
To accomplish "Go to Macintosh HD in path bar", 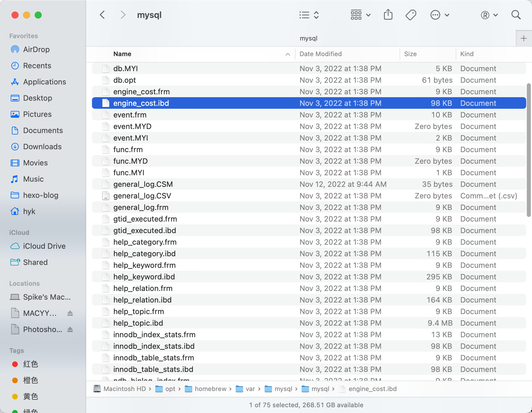I will 120,389.
